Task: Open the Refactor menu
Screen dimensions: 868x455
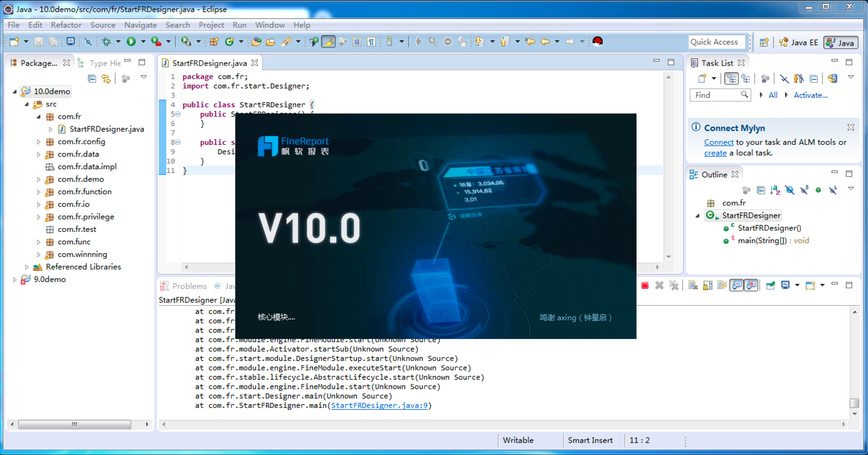Action: tap(66, 25)
